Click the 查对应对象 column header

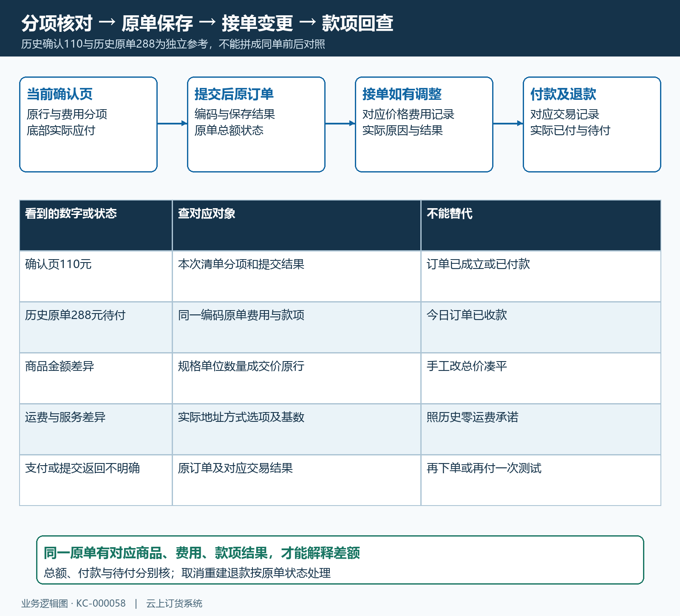(297, 225)
